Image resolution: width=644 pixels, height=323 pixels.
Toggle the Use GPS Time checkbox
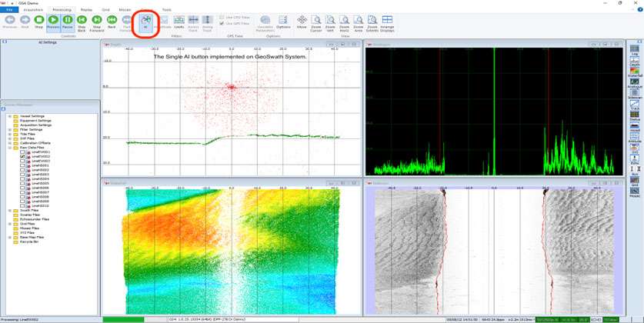click(x=222, y=23)
